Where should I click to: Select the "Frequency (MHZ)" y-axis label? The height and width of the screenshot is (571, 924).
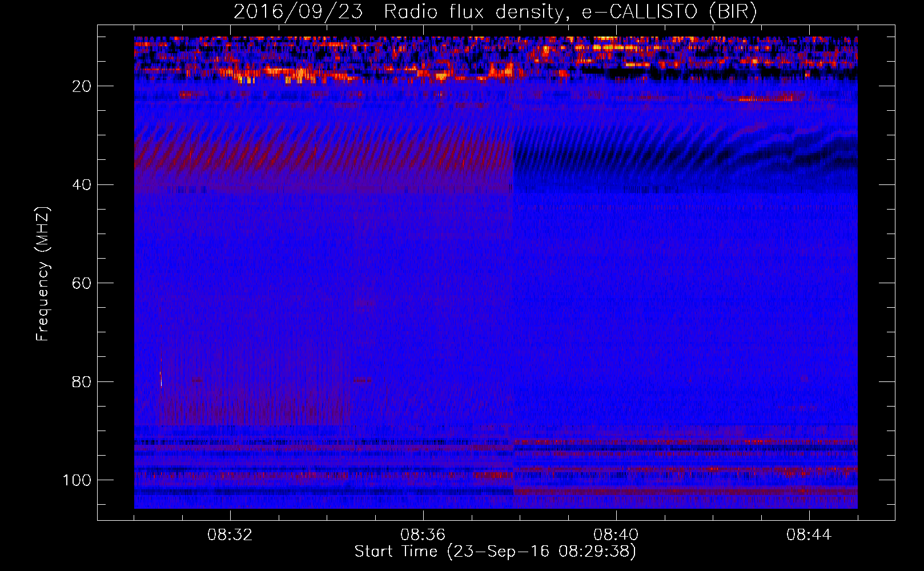point(43,274)
